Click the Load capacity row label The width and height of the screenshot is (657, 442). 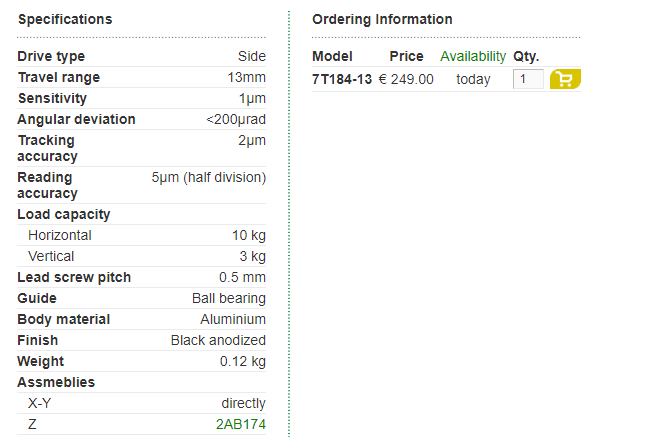(64, 214)
